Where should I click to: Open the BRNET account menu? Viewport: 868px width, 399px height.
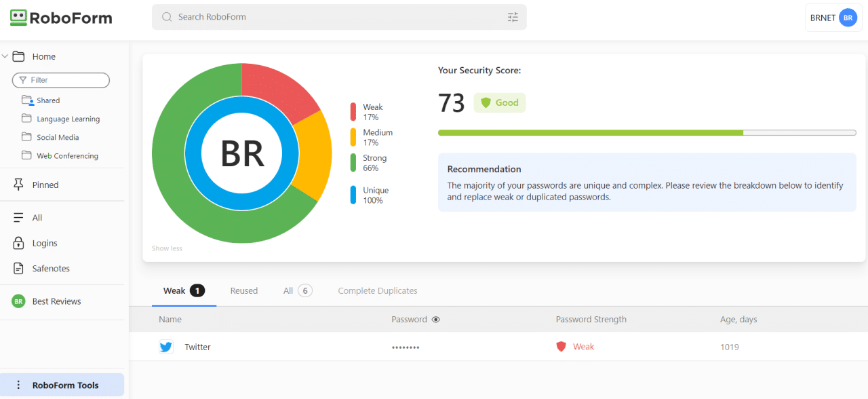(x=823, y=18)
